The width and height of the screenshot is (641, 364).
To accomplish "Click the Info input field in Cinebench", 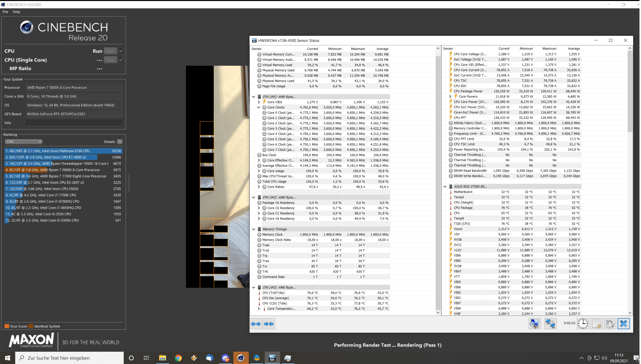I will coord(74,123).
